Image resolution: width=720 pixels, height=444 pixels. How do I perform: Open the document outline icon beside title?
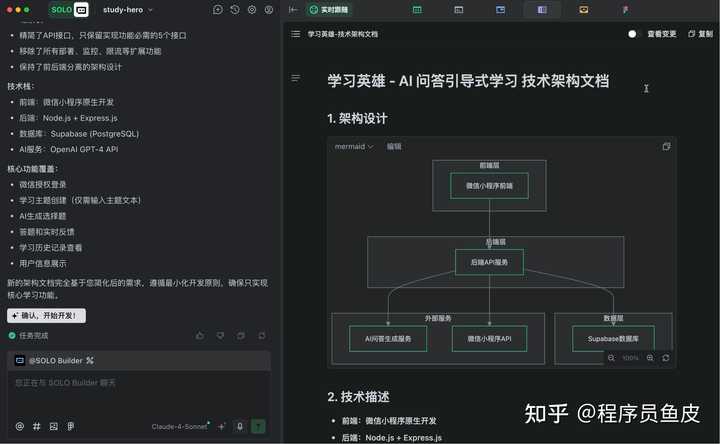[296, 79]
